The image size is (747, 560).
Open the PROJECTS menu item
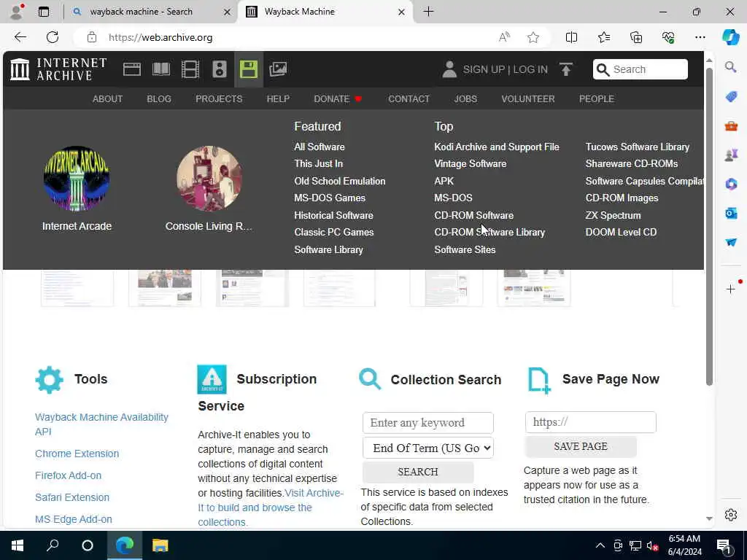(219, 99)
